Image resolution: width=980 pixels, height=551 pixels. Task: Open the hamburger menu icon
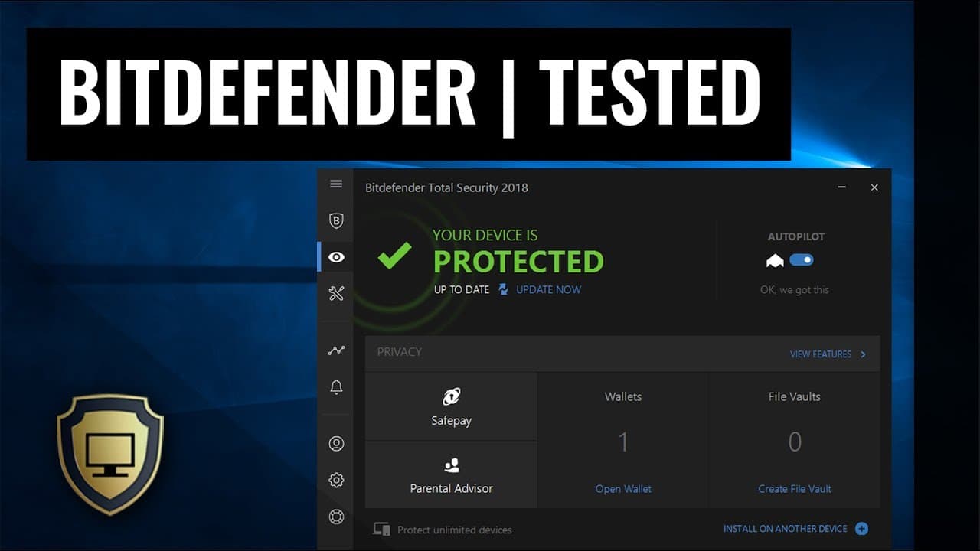(336, 184)
